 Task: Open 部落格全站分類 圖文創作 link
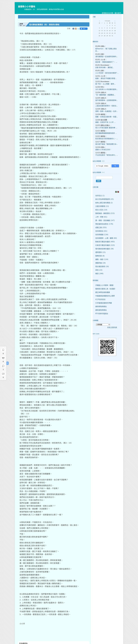111,13
